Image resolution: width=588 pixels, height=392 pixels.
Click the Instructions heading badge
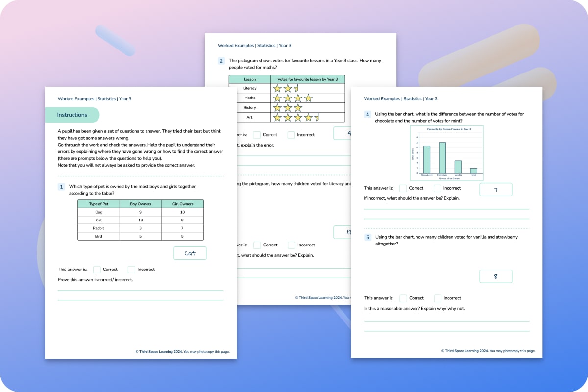coord(73,115)
